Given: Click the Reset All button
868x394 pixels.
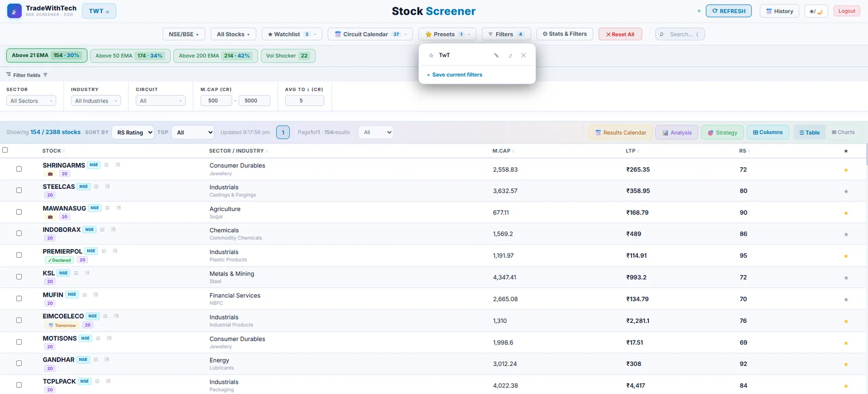Looking at the screenshot, I should 620,34.
